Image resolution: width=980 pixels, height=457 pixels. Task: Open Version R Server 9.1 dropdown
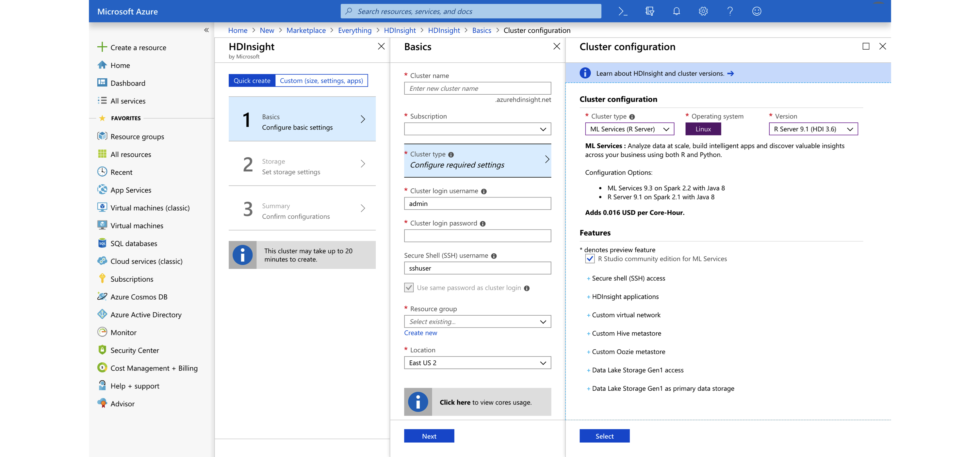click(813, 129)
